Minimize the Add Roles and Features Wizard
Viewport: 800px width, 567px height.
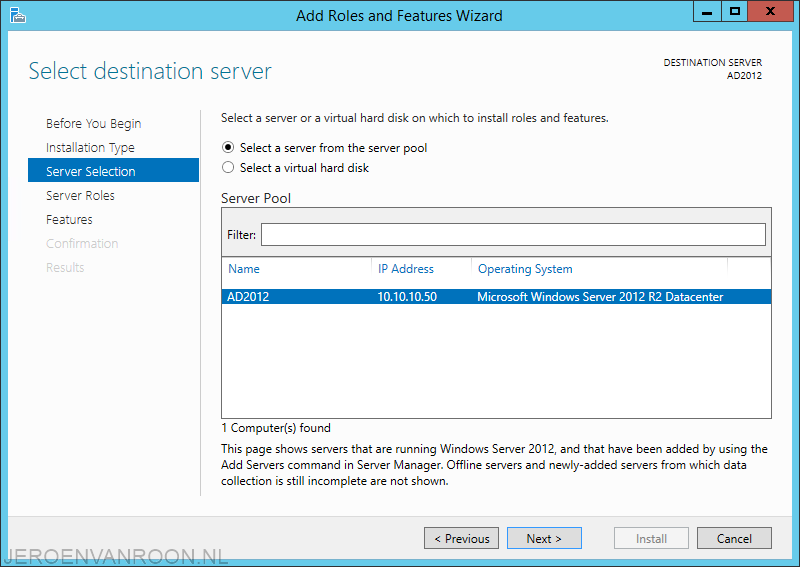(x=707, y=11)
